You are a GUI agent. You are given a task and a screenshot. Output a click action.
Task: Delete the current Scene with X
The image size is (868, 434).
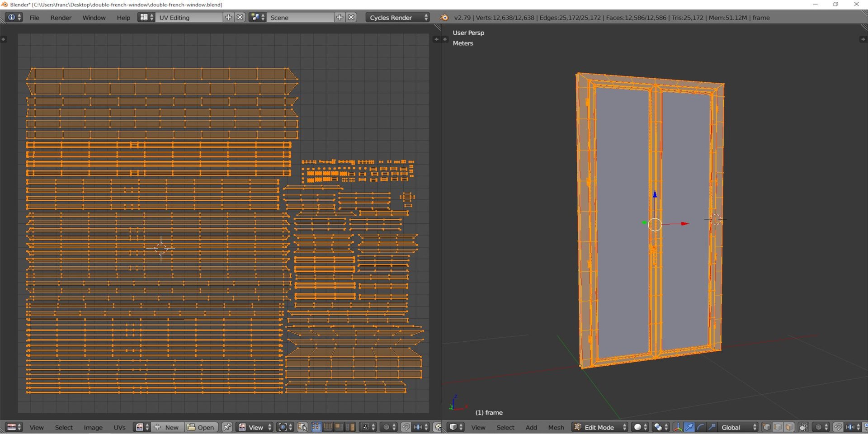click(351, 17)
